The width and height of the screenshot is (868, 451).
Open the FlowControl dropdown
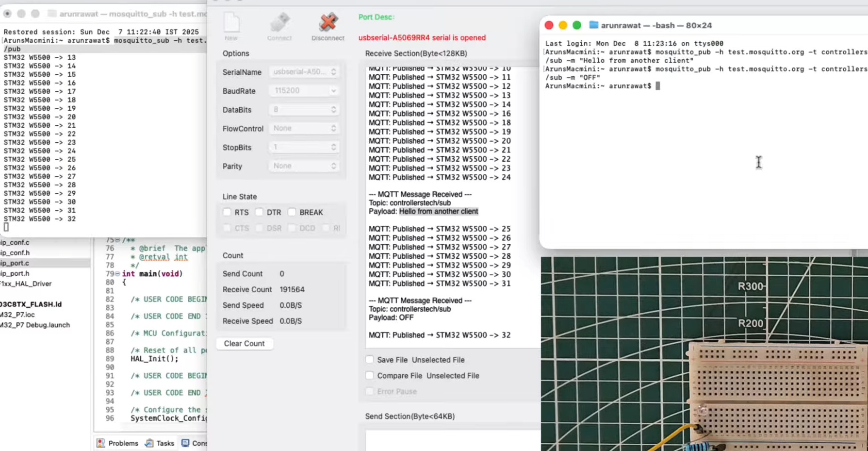coord(304,129)
